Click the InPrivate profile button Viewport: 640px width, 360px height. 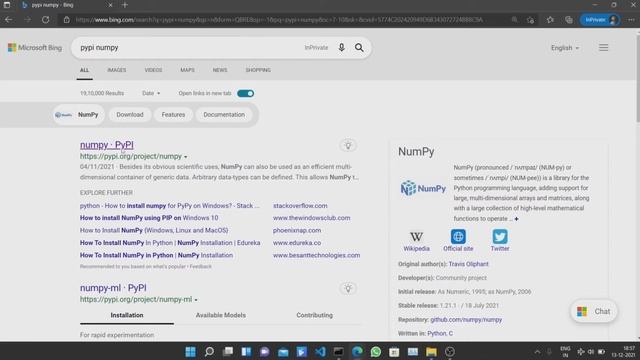(x=600, y=20)
